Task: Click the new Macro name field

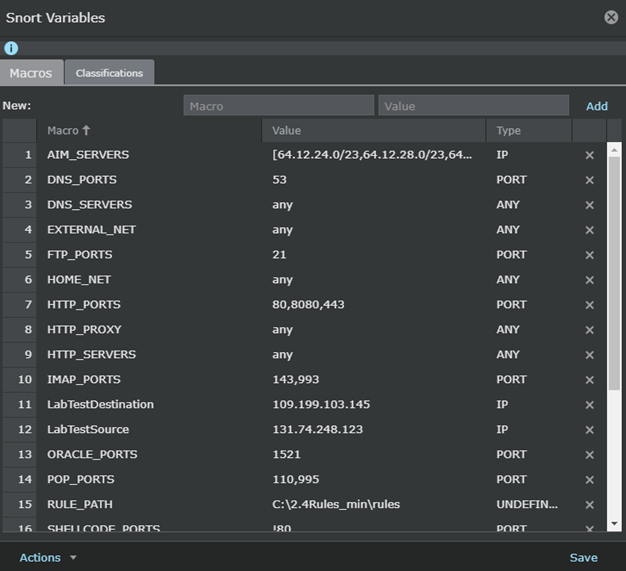Action: tap(279, 105)
